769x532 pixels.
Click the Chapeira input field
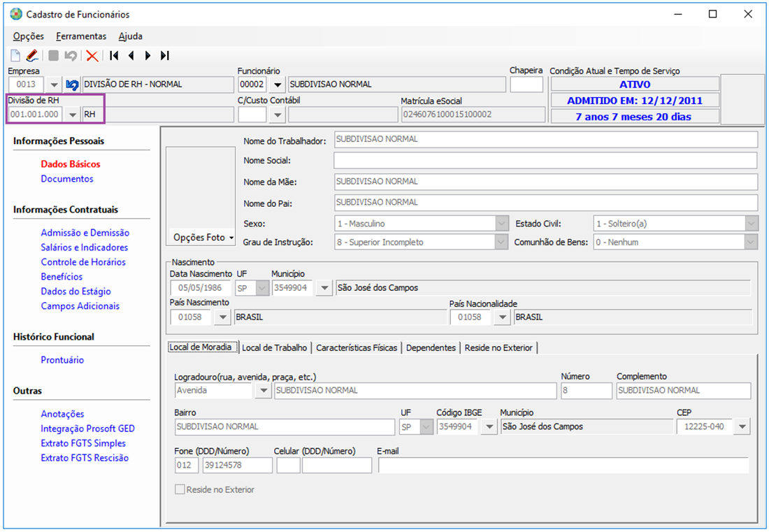[x=526, y=85]
